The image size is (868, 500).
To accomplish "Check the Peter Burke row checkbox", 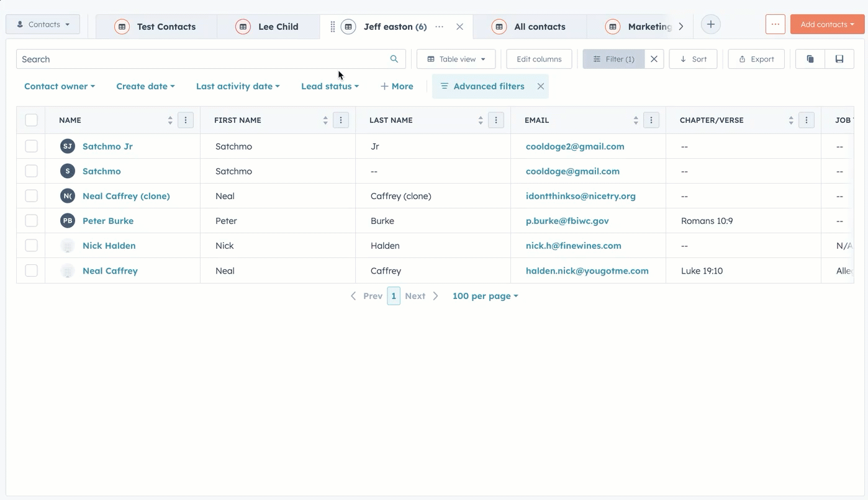I will [x=31, y=221].
